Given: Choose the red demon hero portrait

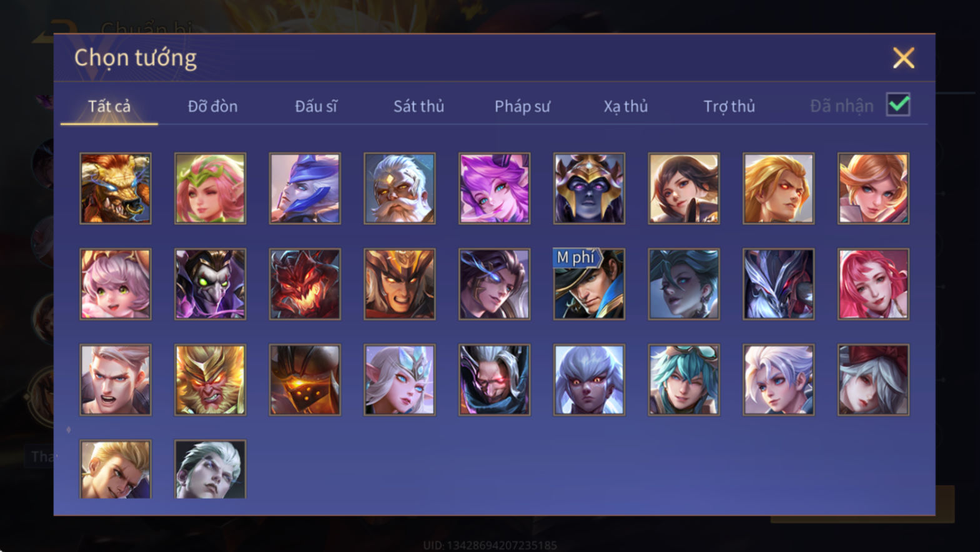Looking at the screenshot, I should coord(305,284).
